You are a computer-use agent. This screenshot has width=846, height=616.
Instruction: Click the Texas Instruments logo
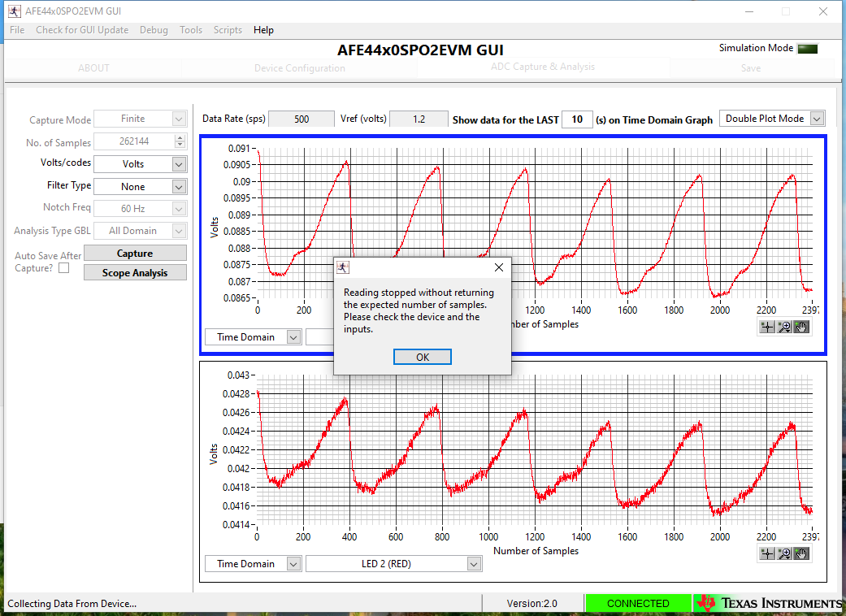pyautogui.click(x=769, y=603)
